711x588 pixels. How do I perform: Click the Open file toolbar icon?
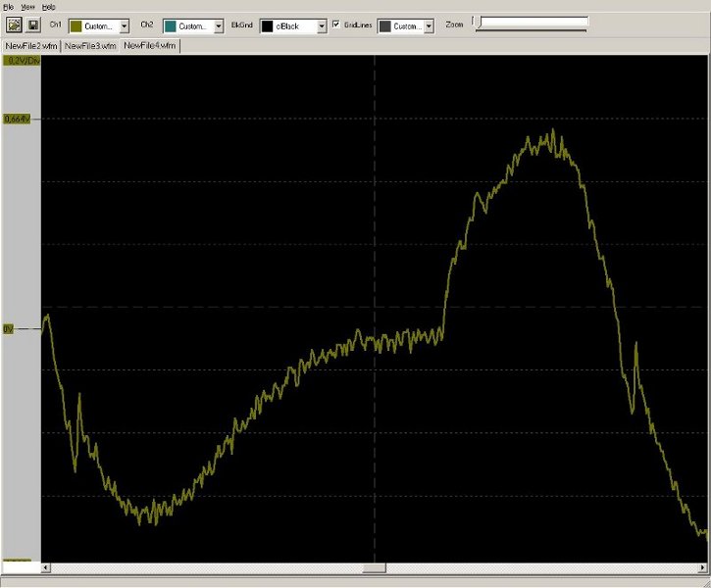click(15, 25)
